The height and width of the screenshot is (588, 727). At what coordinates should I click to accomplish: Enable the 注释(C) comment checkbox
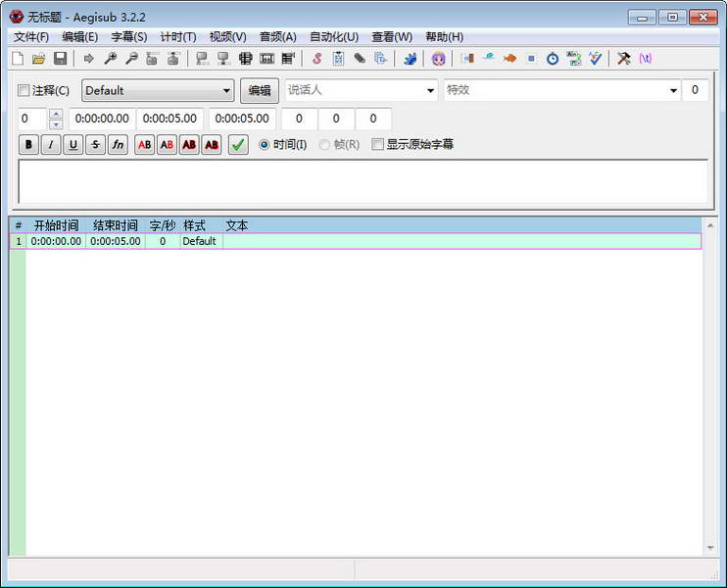(24, 90)
